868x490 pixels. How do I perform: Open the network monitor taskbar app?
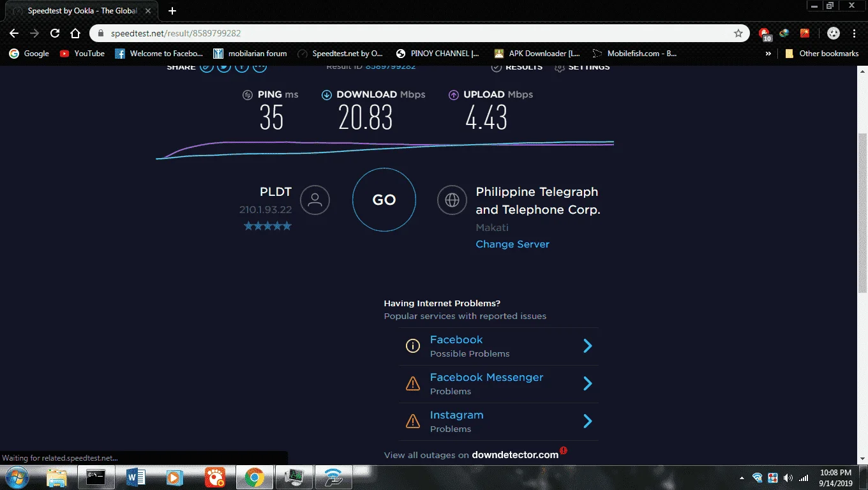pyautogui.click(x=294, y=477)
